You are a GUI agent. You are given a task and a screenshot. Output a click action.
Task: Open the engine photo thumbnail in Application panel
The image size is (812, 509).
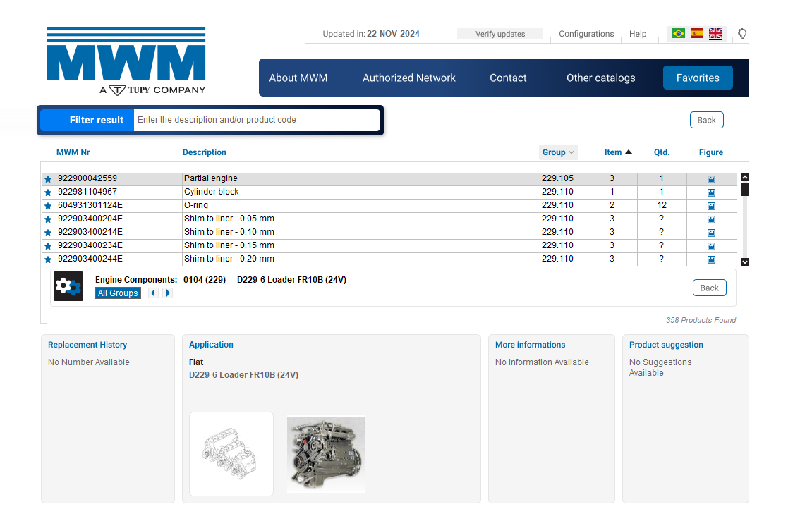coord(325,454)
